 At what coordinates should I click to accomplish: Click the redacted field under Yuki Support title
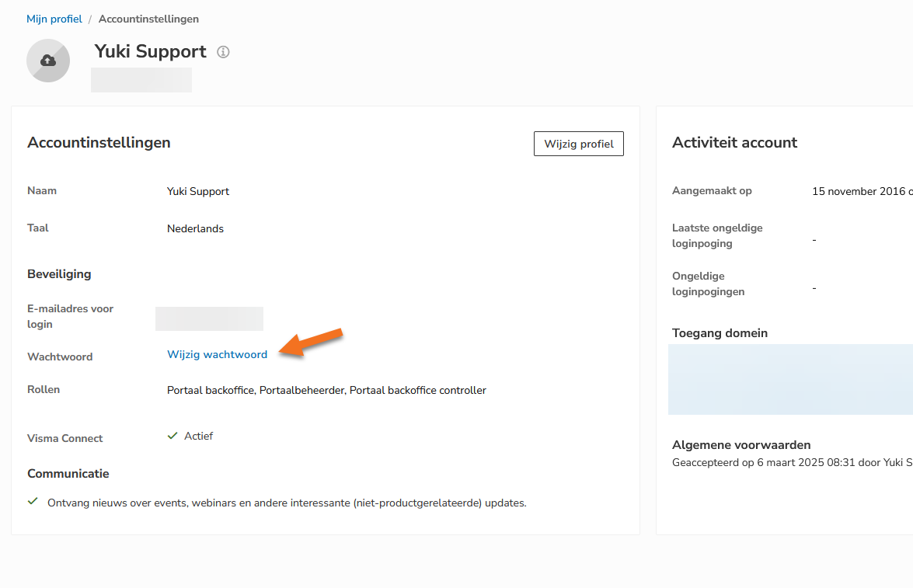click(x=141, y=80)
